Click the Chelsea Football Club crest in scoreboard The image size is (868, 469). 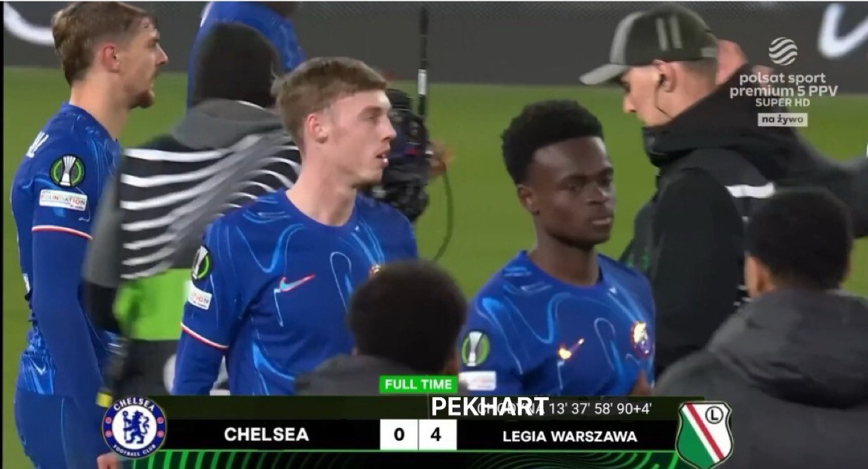point(134,427)
